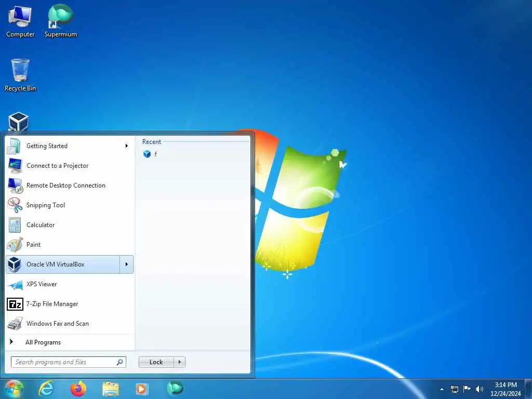Click the Search programs and files field
Viewport: 532px width, 399px height.
[68, 362]
